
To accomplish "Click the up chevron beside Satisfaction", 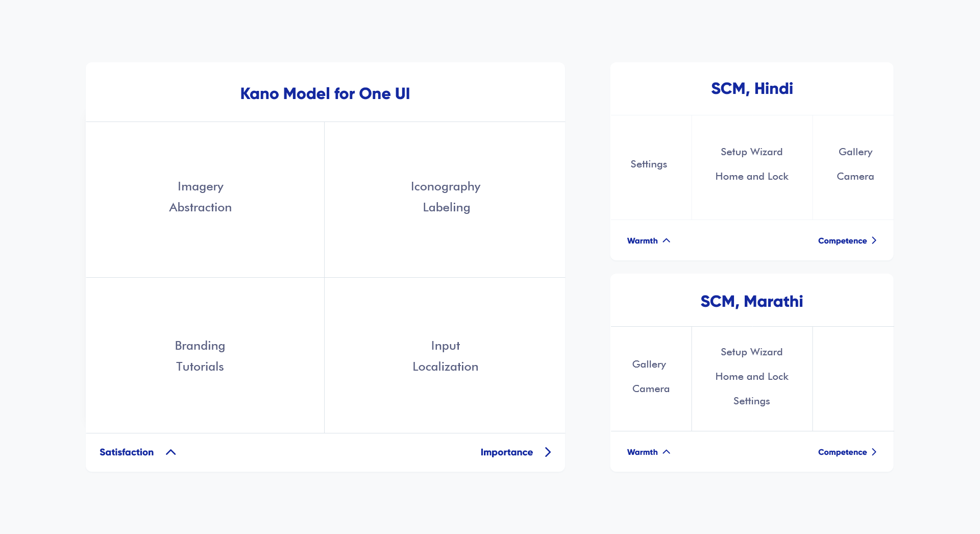I will [171, 452].
